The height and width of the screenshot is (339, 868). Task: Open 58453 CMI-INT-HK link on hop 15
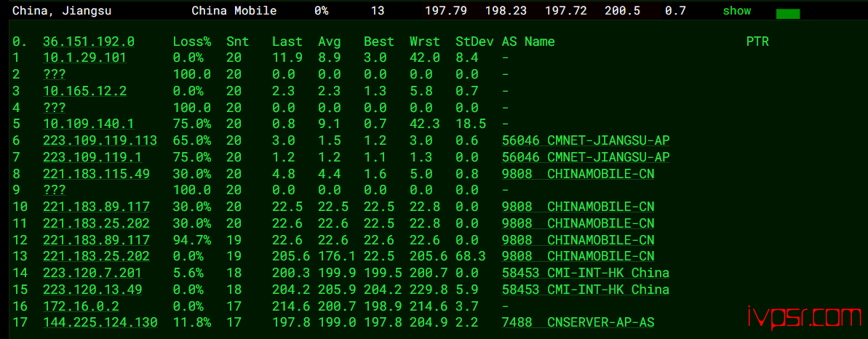(x=586, y=289)
